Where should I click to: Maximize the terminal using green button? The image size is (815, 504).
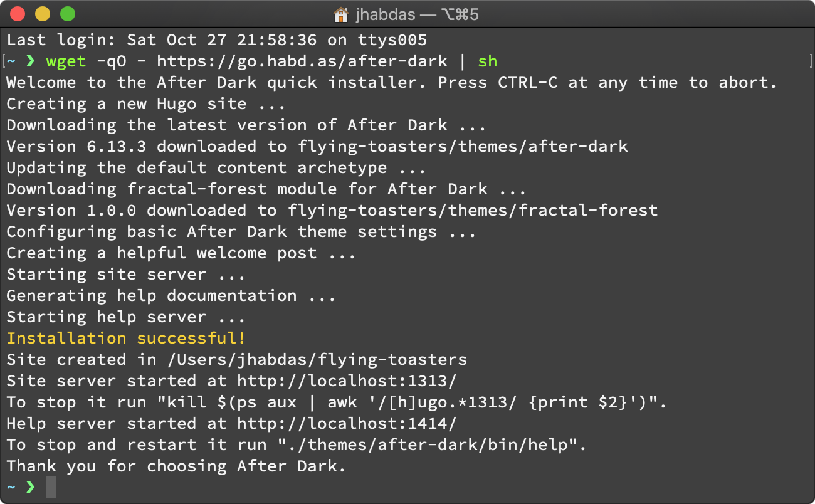tap(67, 14)
